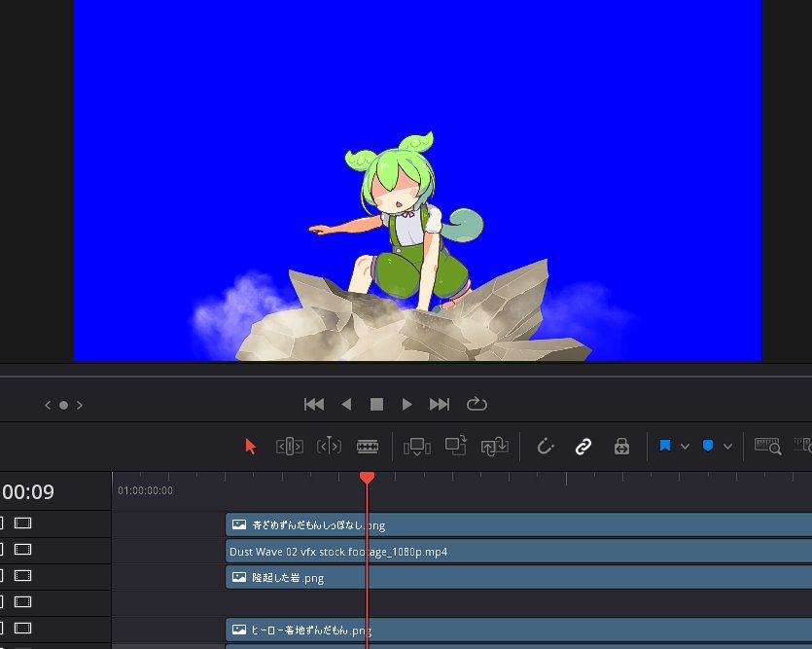Disable the empty video track's film icon
The width and height of the screenshot is (812, 649).
click(22, 602)
